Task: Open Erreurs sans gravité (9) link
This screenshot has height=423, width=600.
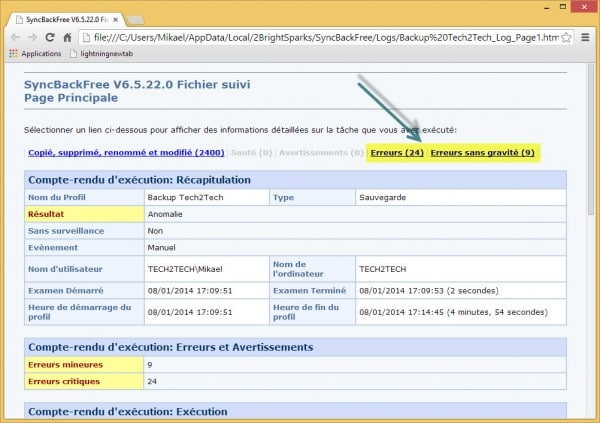Action: [483, 153]
